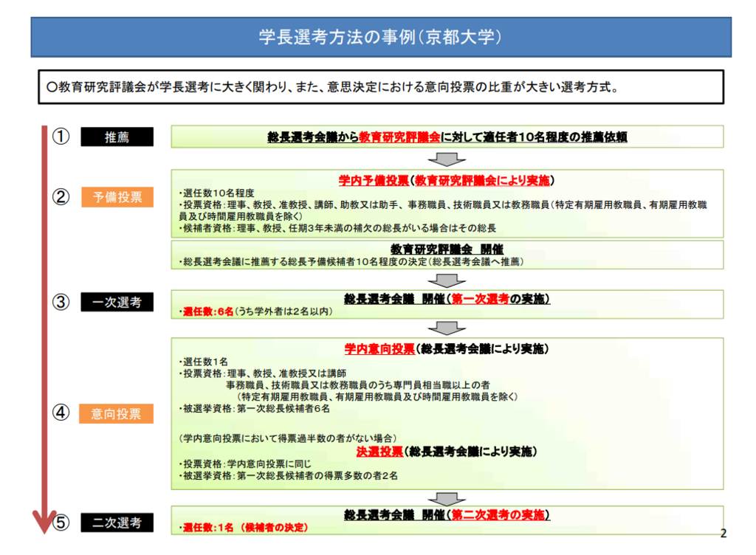Click the red text 選任数:6名

(x=207, y=311)
